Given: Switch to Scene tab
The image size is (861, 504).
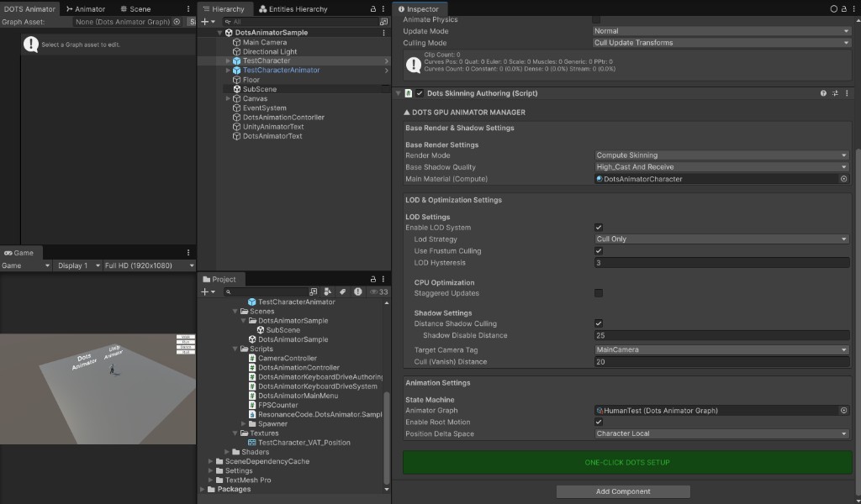Looking at the screenshot, I should [135, 8].
